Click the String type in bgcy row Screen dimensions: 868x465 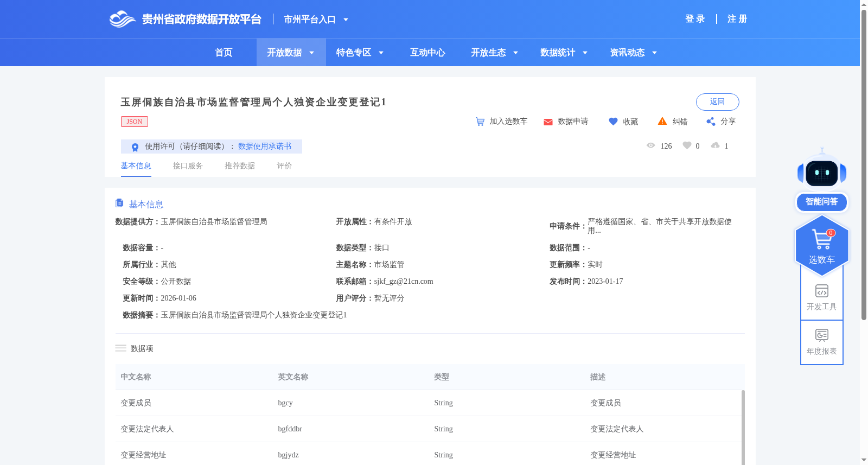pyautogui.click(x=443, y=403)
